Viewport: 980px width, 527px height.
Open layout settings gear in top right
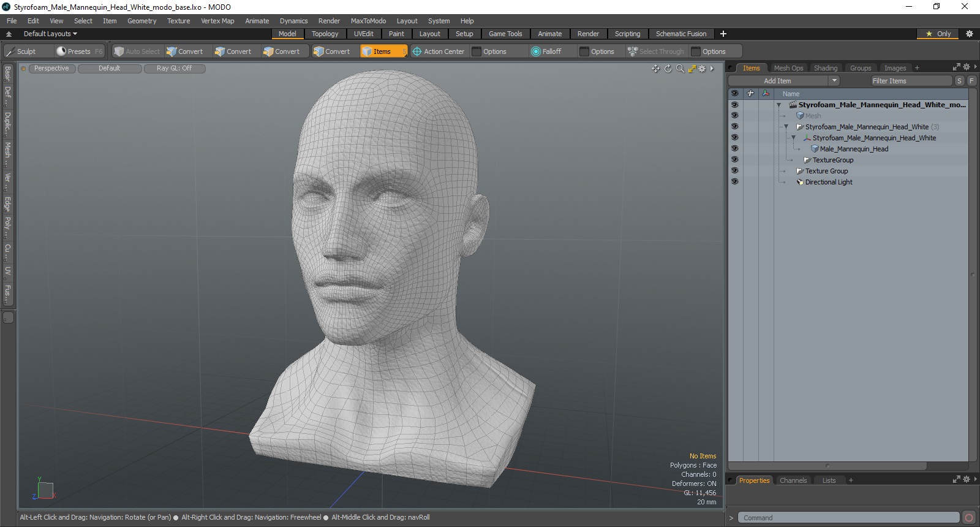click(x=969, y=34)
